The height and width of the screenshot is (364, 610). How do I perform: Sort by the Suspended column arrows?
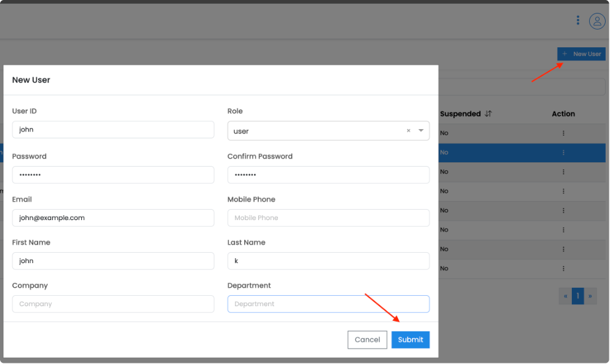click(x=488, y=114)
